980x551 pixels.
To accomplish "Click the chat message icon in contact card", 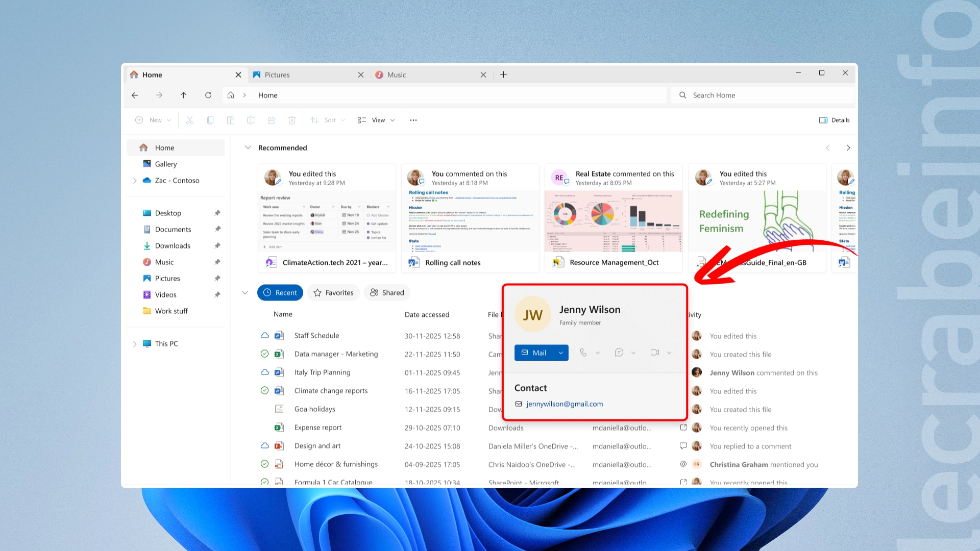I will pos(619,353).
